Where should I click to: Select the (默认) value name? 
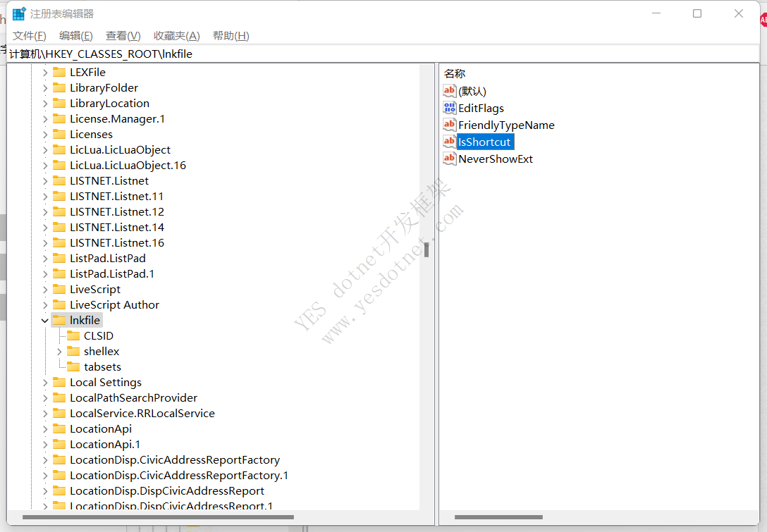click(472, 91)
